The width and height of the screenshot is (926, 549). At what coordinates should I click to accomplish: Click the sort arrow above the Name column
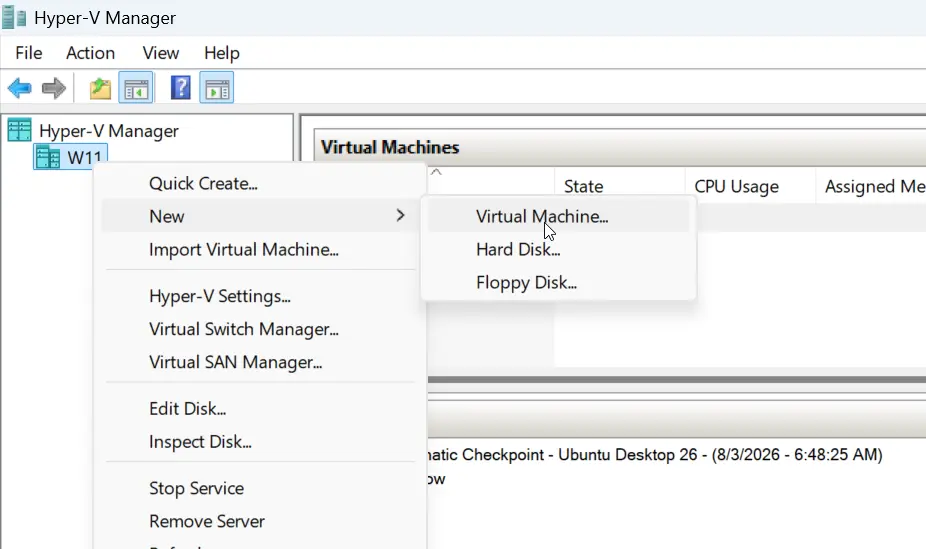(x=436, y=172)
